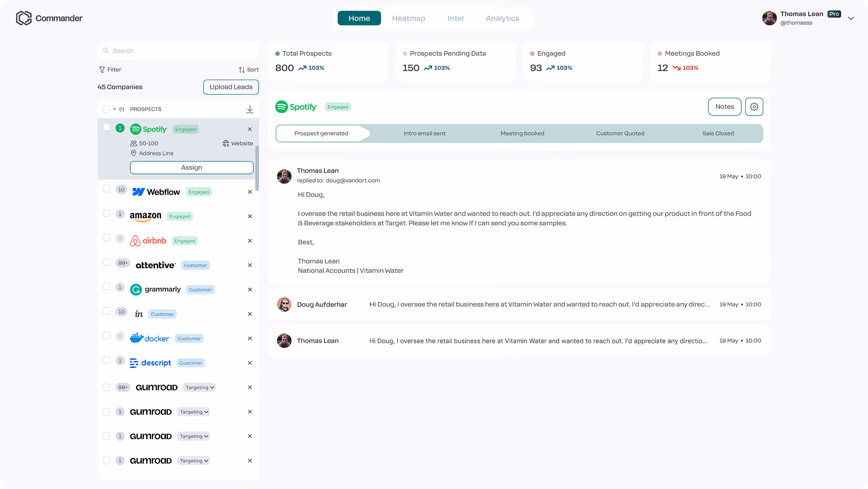Remove the airbnb row with X

tap(250, 241)
